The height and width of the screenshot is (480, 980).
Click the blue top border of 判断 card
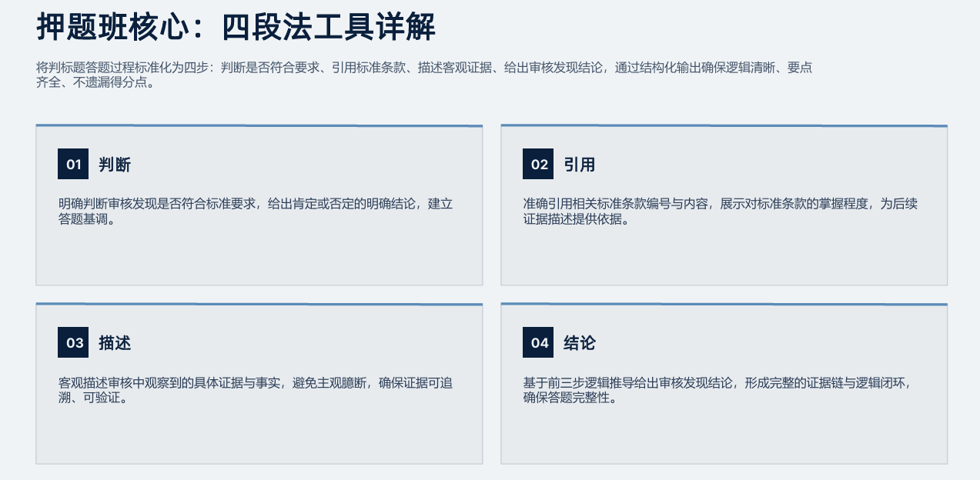pyautogui.click(x=259, y=125)
